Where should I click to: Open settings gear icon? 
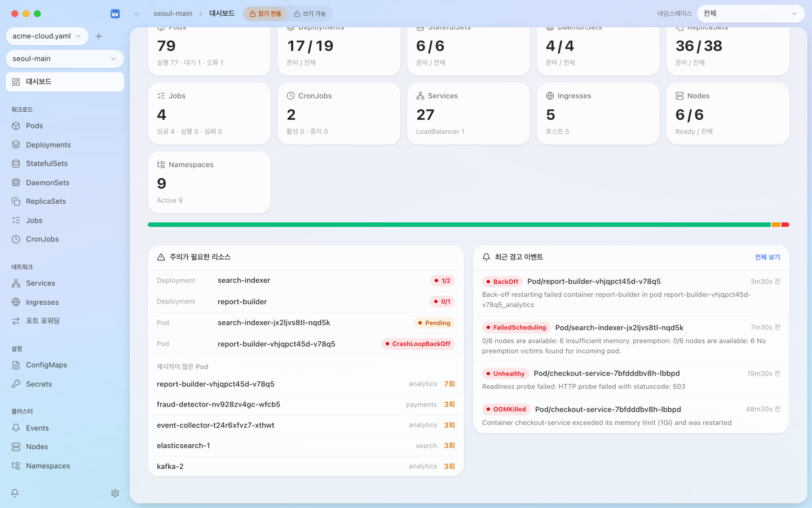click(115, 493)
